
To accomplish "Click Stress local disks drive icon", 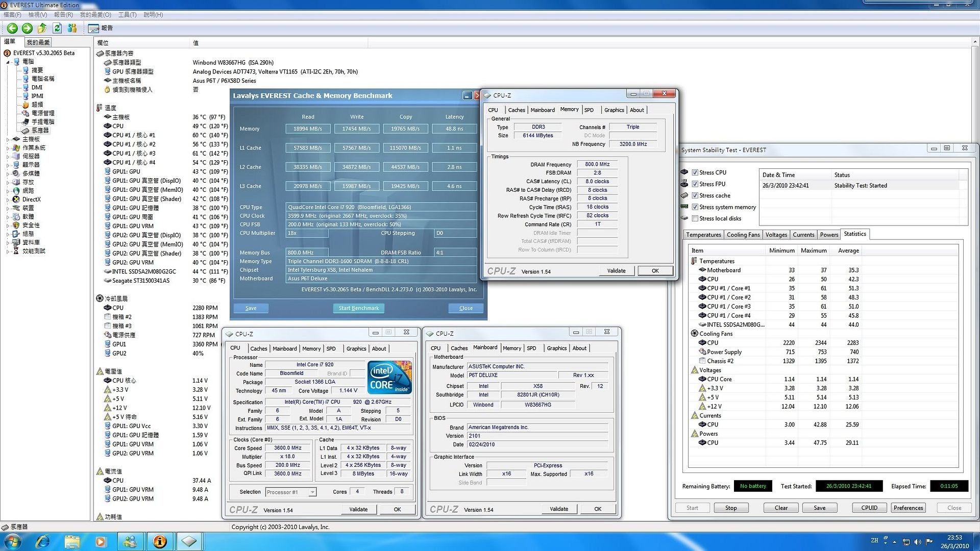I will point(684,218).
